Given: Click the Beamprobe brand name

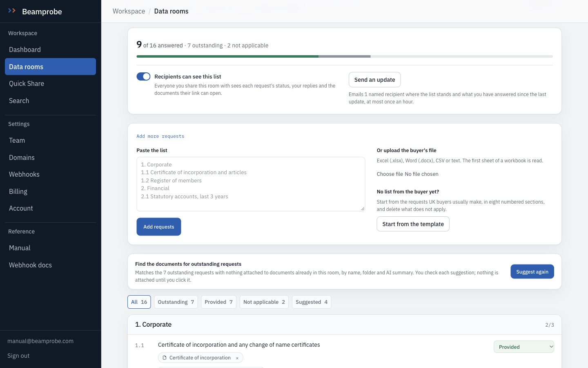Looking at the screenshot, I should coord(42,11).
